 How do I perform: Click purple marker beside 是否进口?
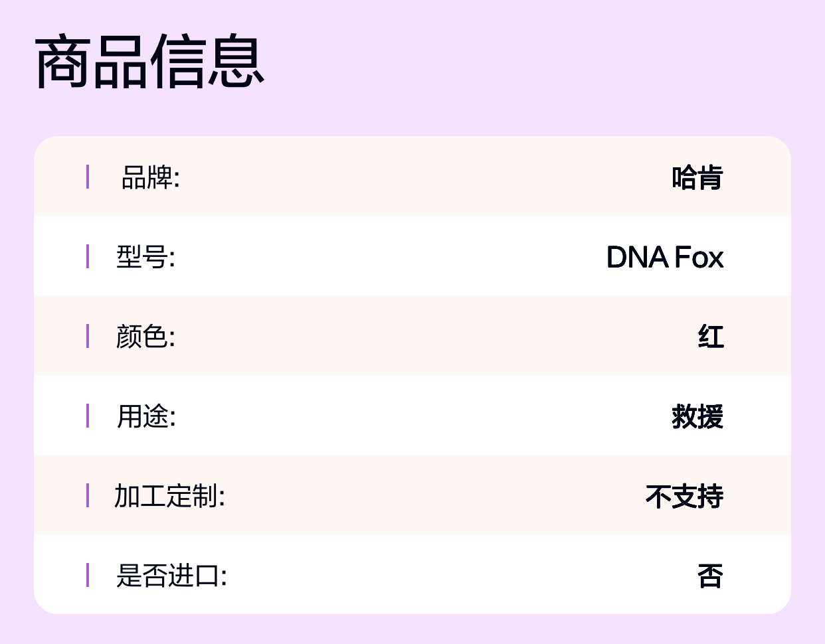pyautogui.click(x=88, y=575)
